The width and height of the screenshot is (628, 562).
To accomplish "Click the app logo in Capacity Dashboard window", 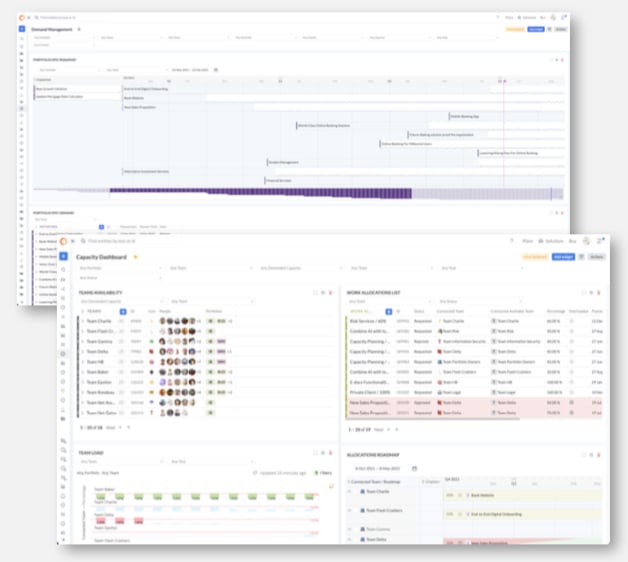I will 63,241.
